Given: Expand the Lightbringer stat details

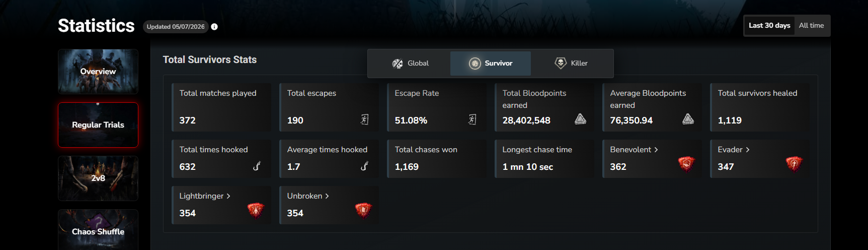Looking at the screenshot, I should tap(205, 196).
